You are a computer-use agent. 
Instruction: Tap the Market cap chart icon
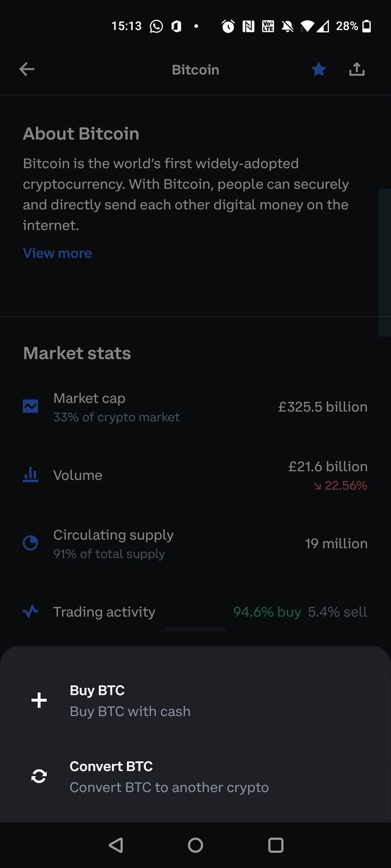[30, 406]
